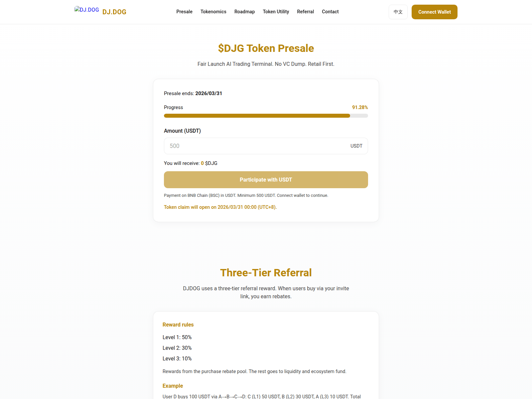Click the $DJG Token Presale heading
Viewport: 532px width, 399px height.
pos(266,49)
